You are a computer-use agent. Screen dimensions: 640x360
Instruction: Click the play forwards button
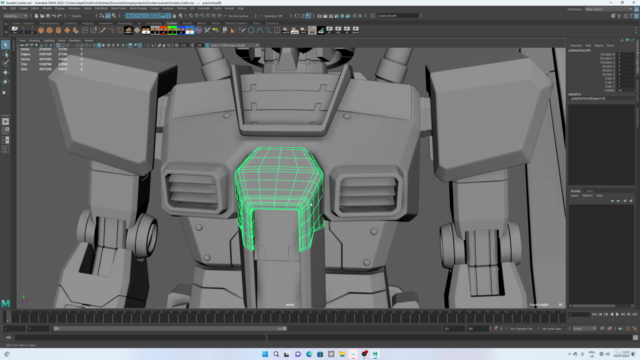617,314
